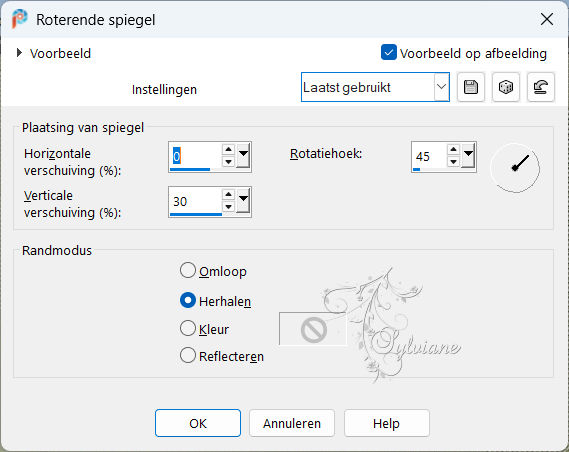
Task: Confirm with the OK button
Action: [x=198, y=423]
